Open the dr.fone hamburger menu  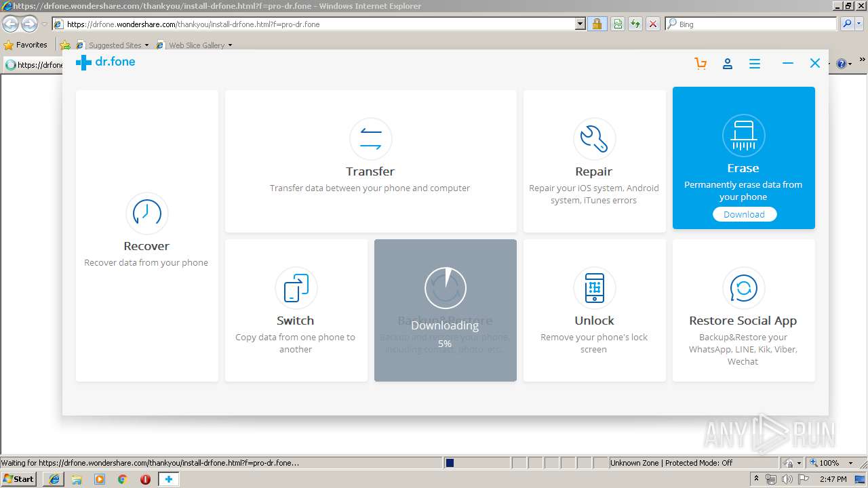click(x=755, y=64)
